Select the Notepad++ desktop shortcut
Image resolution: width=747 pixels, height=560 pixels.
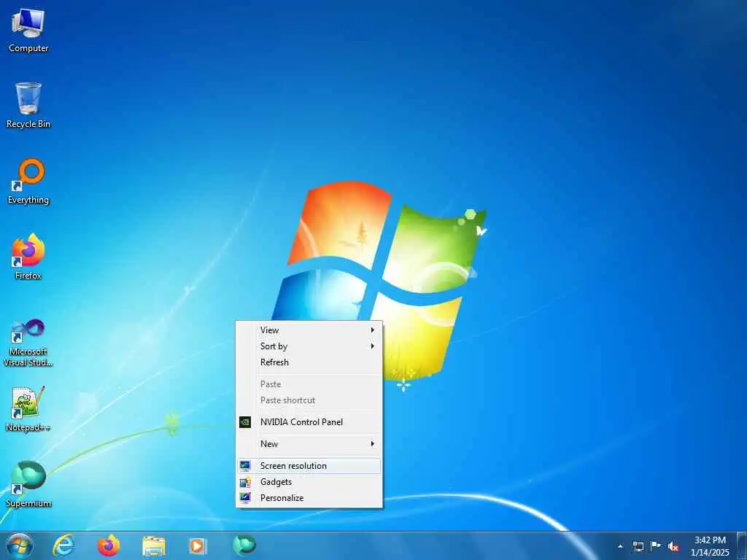28,410
